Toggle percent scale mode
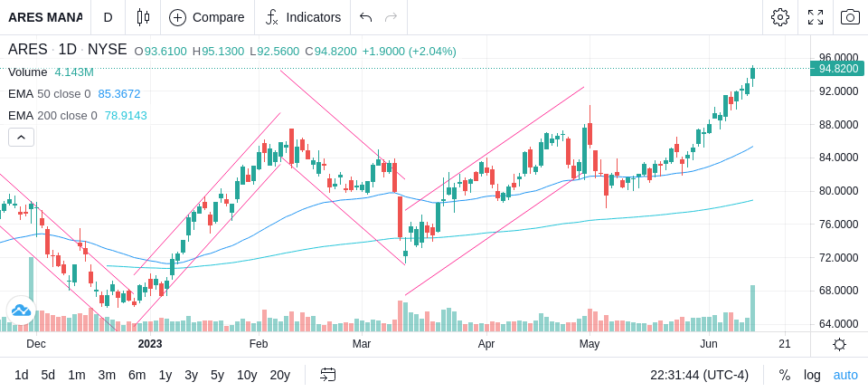868x392 pixels. (785, 376)
